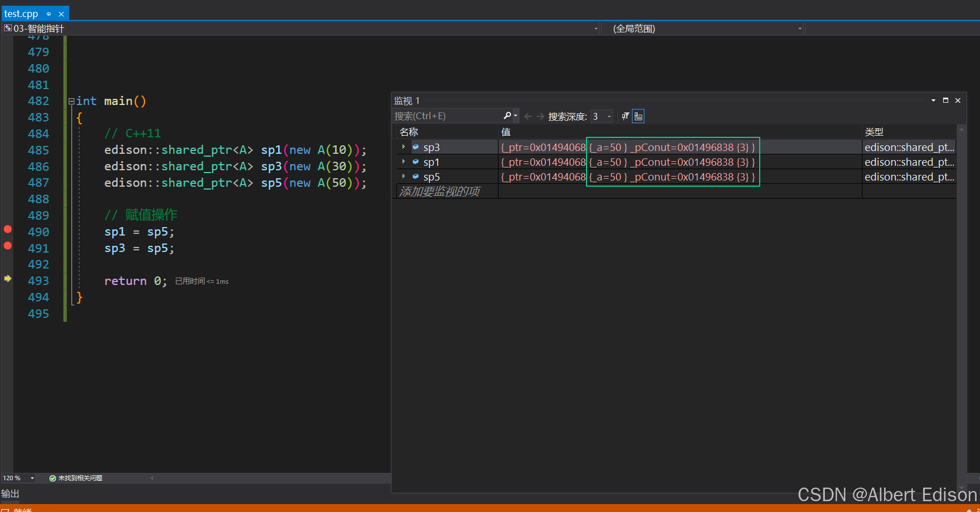Open the 输出 output panel tab
The height and width of the screenshot is (512, 980).
coord(10,494)
